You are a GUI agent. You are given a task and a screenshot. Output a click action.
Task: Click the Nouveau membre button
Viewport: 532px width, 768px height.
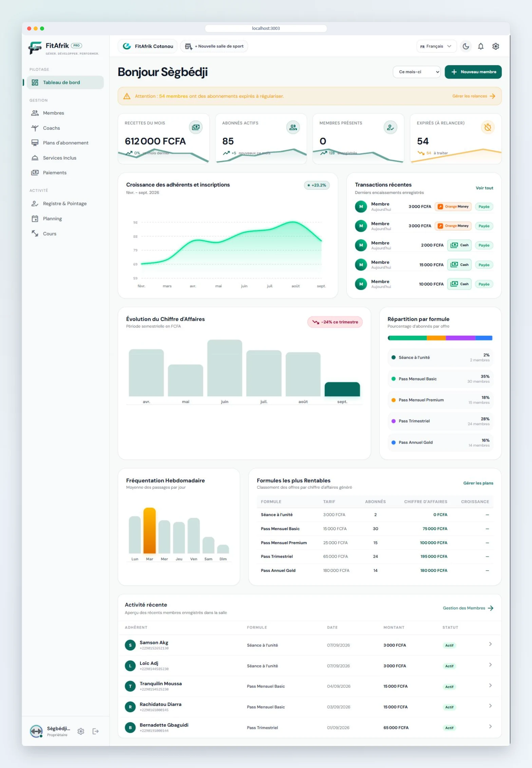pos(473,72)
